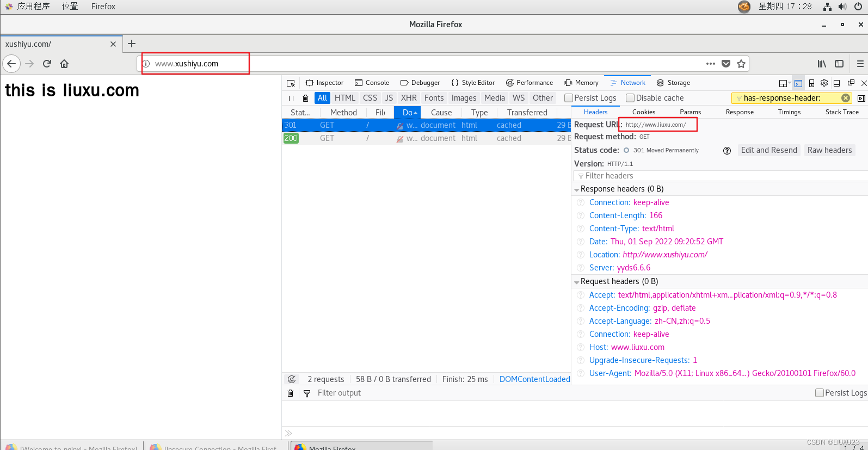
Task: Clear the web console output with the trash icon
Action: (x=290, y=393)
